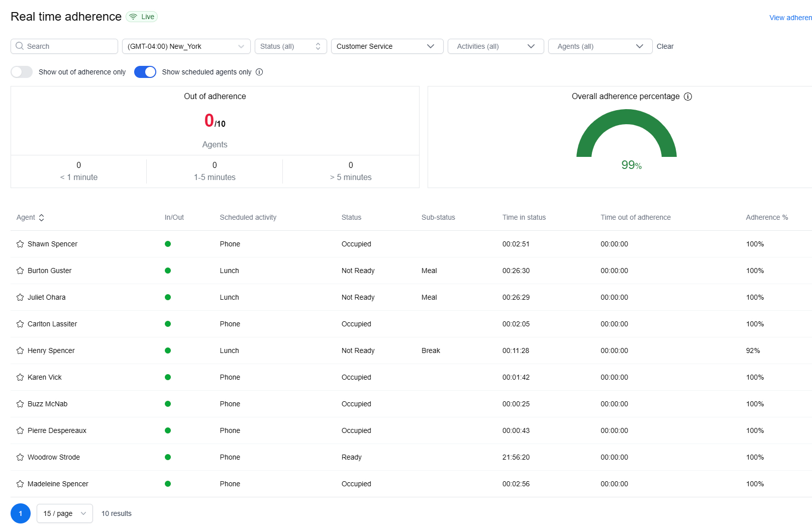Clear all applied filters

coord(665,46)
